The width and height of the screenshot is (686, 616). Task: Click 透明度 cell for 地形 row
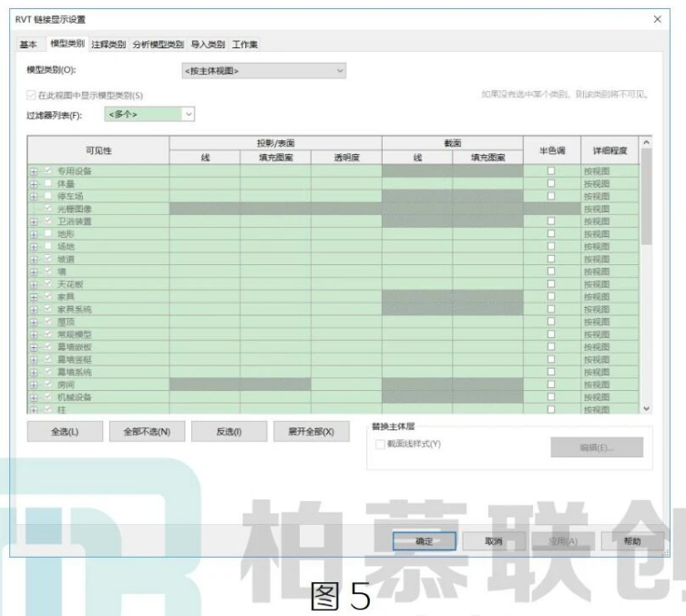pyautogui.click(x=346, y=234)
